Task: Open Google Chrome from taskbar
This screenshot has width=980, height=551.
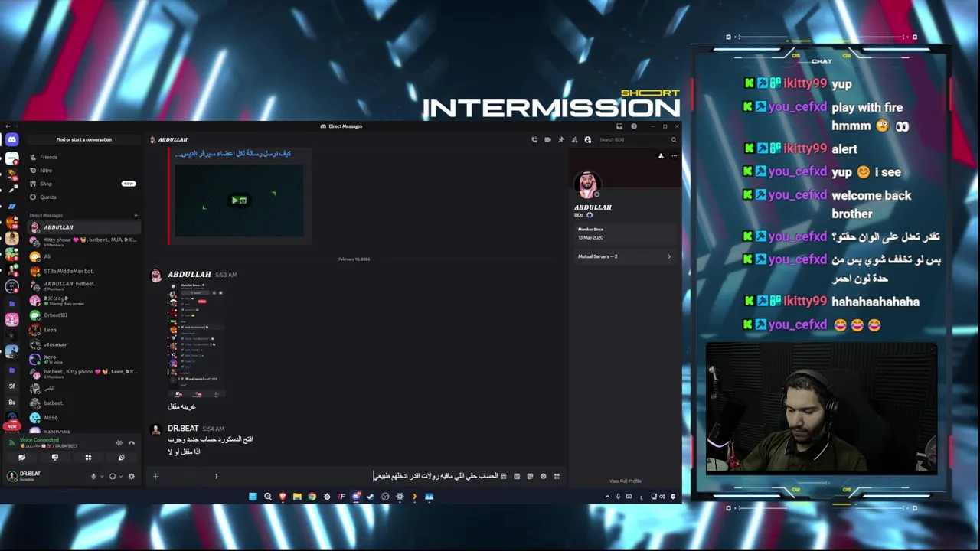Action: (x=312, y=497)
